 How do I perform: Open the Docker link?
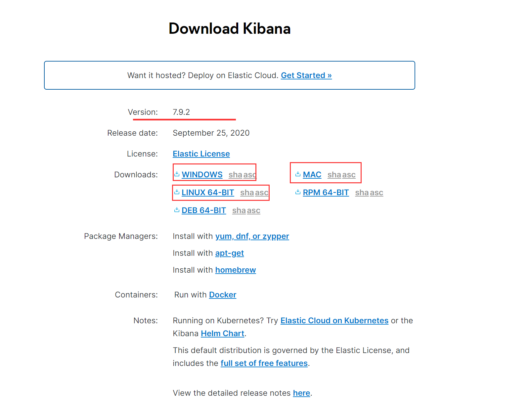(223, 295)
